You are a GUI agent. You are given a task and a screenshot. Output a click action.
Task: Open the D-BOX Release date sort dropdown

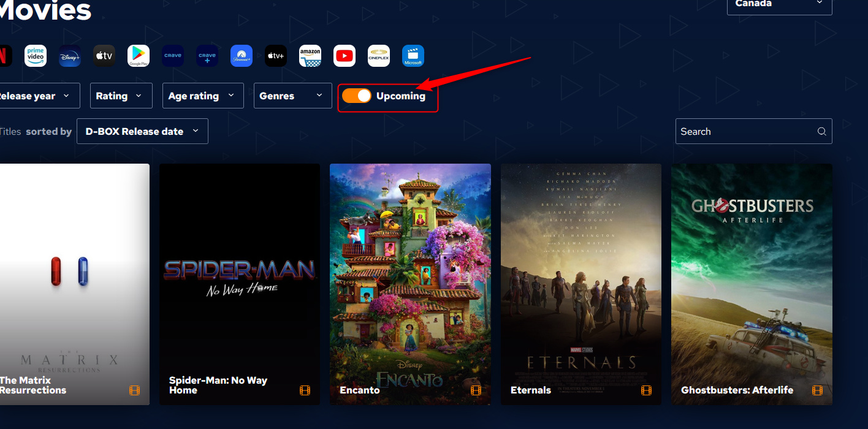(x=142, y=131)
